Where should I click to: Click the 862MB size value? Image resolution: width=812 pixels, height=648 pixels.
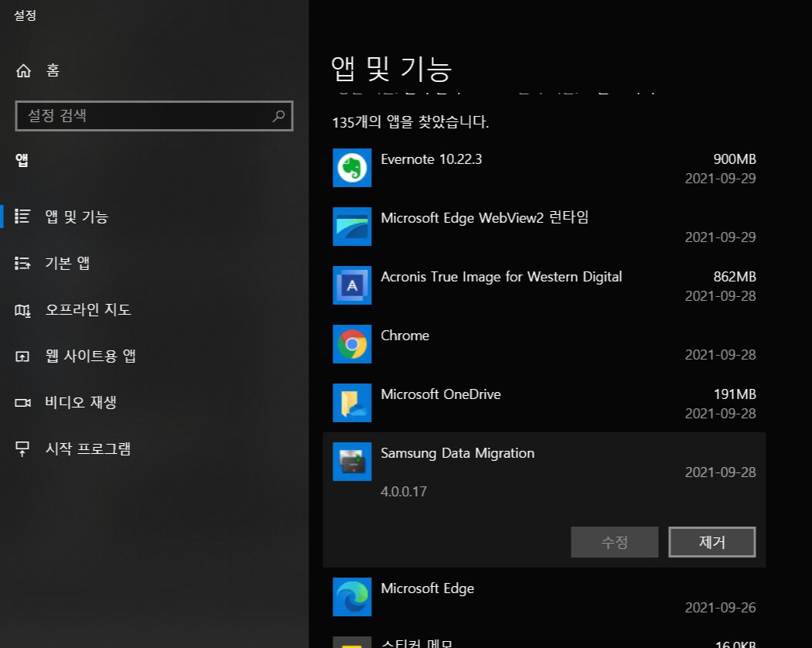click(735, 277)
